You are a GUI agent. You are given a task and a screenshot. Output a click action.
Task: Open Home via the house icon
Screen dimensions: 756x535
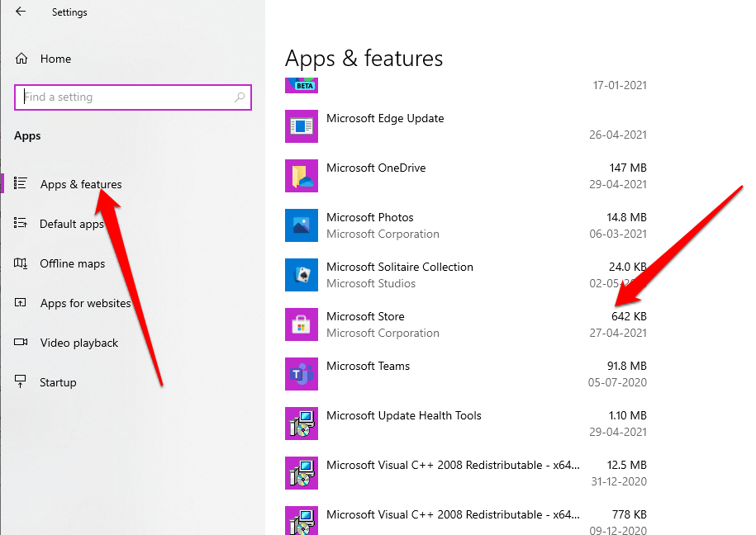(x=21, y=59)
